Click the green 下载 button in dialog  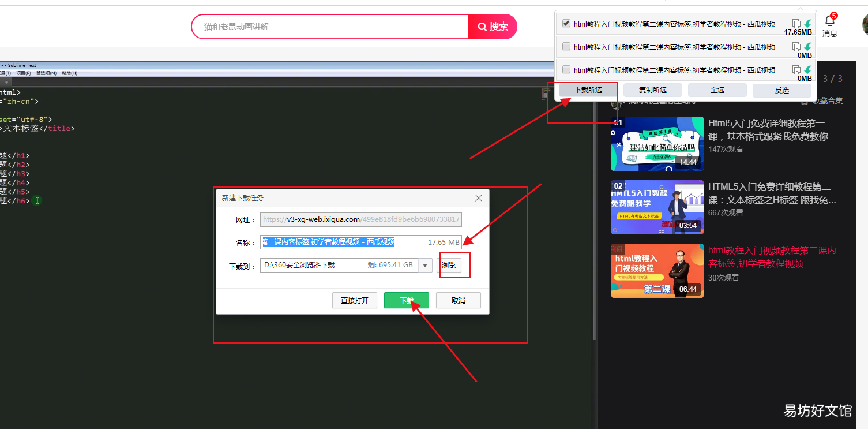(x=407, y=300)
